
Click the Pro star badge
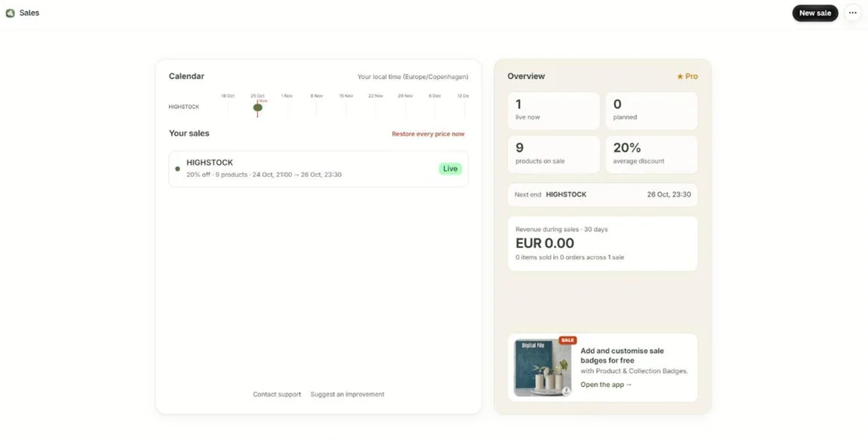click(687, 77)
